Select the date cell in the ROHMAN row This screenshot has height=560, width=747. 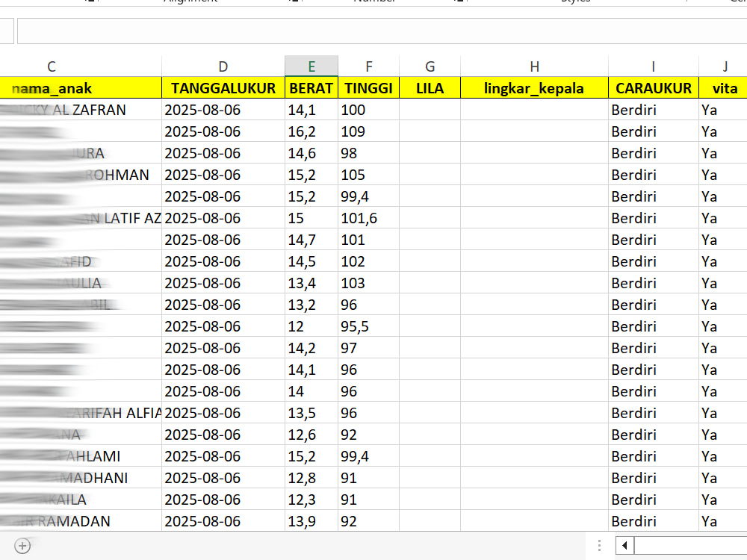[x=223, y=175]
